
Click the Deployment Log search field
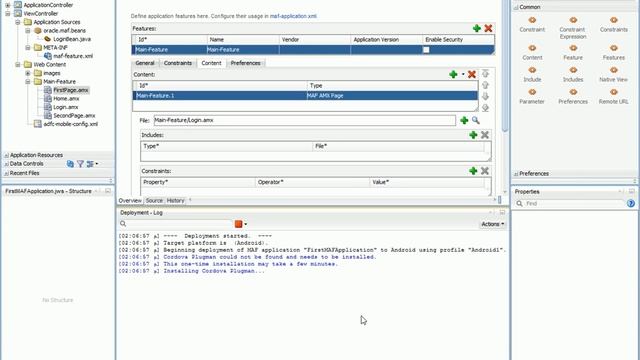[180, 224]
